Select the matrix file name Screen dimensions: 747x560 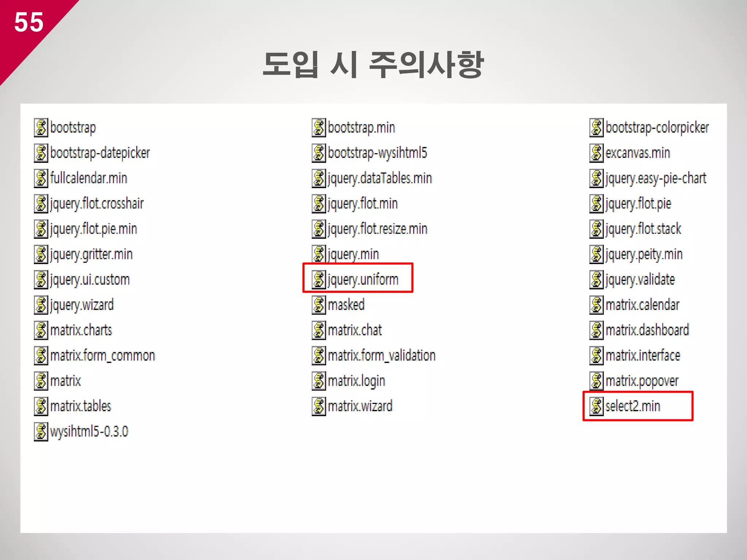point(66,381)
